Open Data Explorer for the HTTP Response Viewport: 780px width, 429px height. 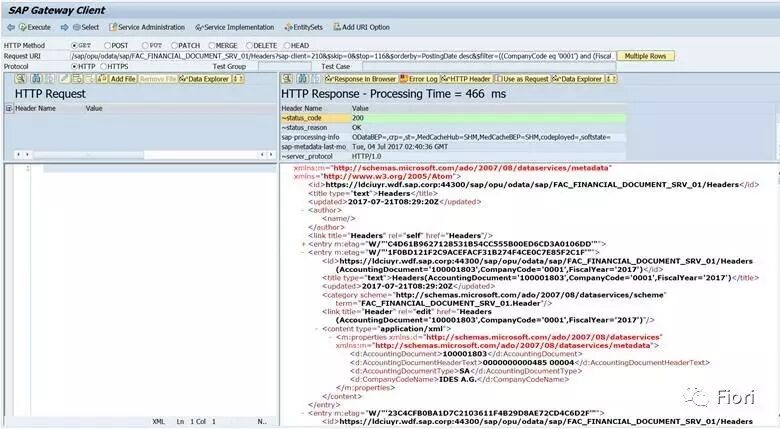pos(577,79)
